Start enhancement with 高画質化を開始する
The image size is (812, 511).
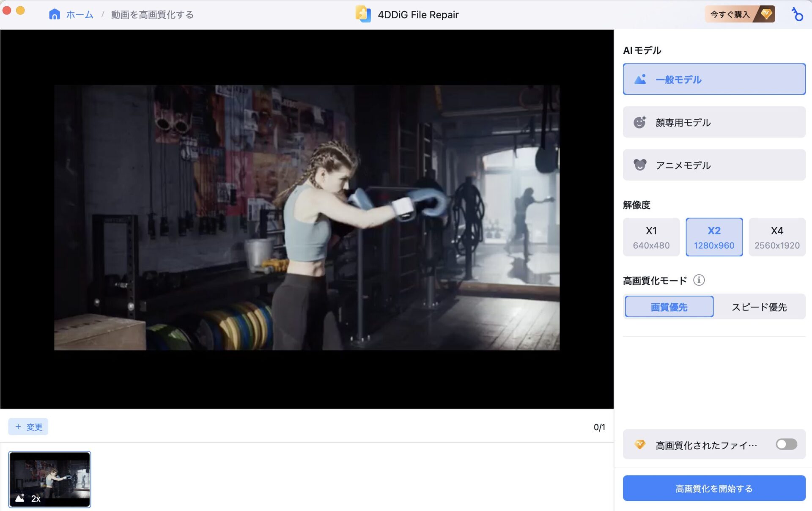[714, 488]
